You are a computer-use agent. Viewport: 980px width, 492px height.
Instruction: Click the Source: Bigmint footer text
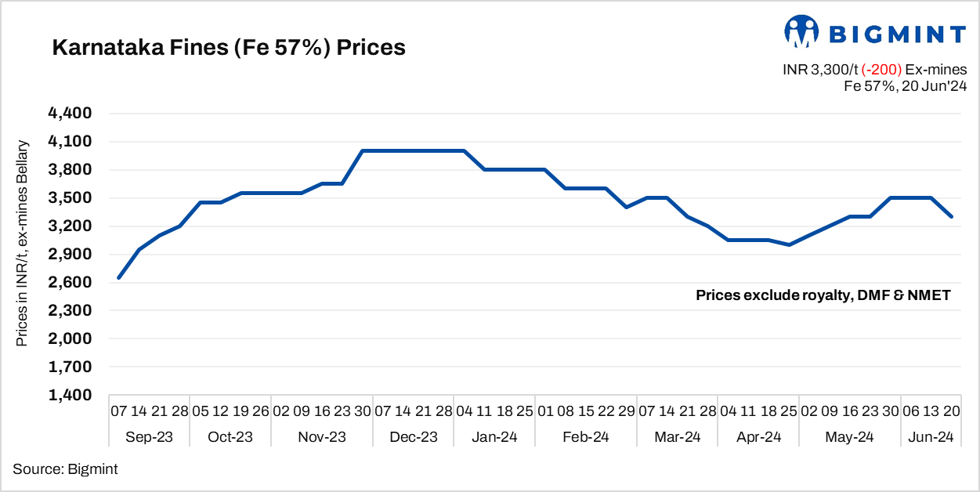click(x=65, y=468)
